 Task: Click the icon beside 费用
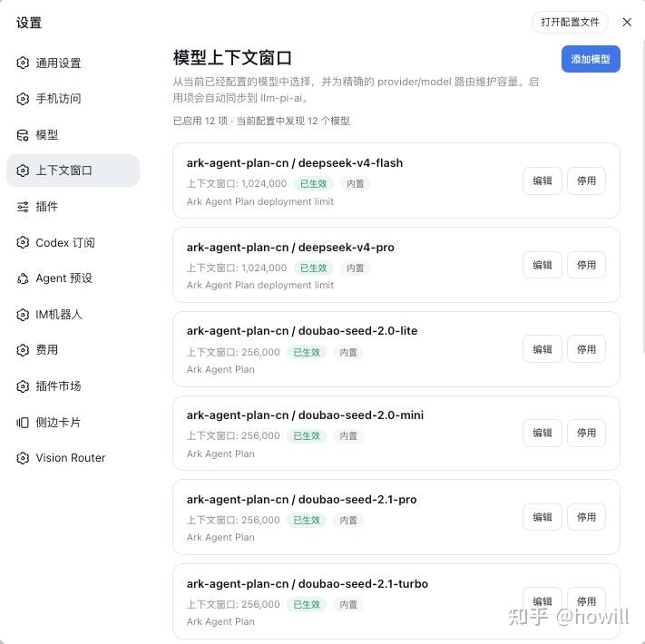[23, 350]
